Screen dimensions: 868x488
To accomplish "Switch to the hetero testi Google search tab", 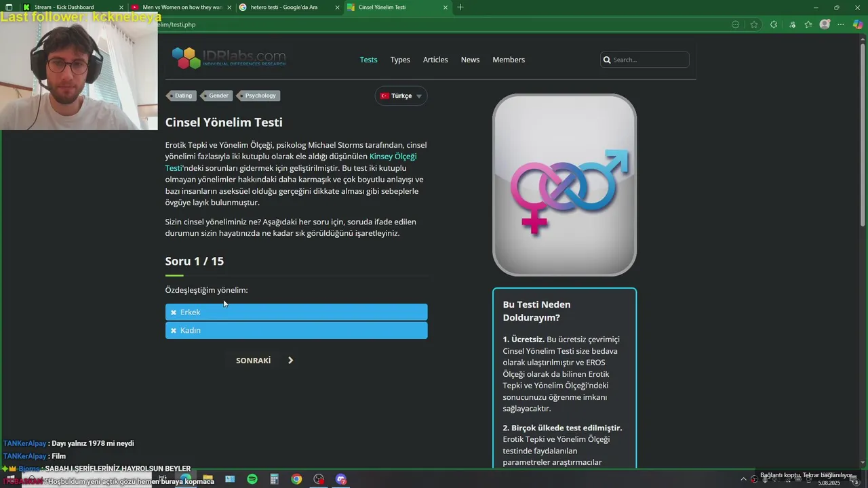I will pyautogui.click(x=289, y=7).
